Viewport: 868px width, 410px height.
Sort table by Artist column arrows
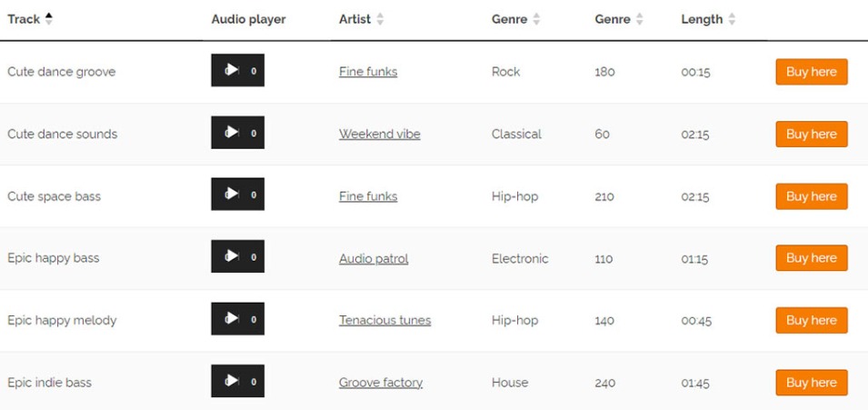[x=380, y=19]
